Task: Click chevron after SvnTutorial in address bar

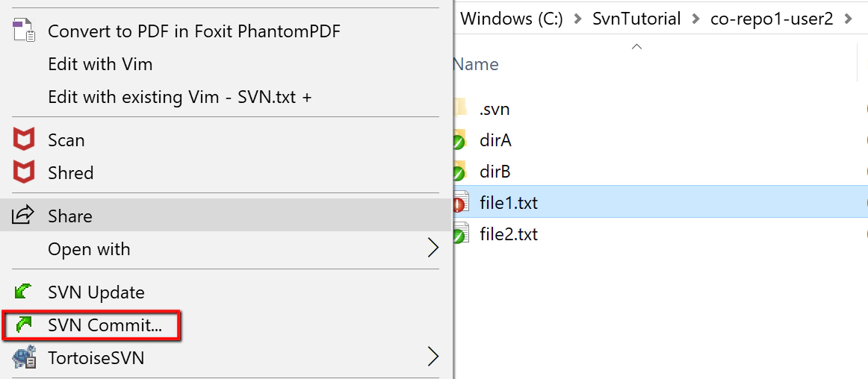Action: click(x=695, y=19)
